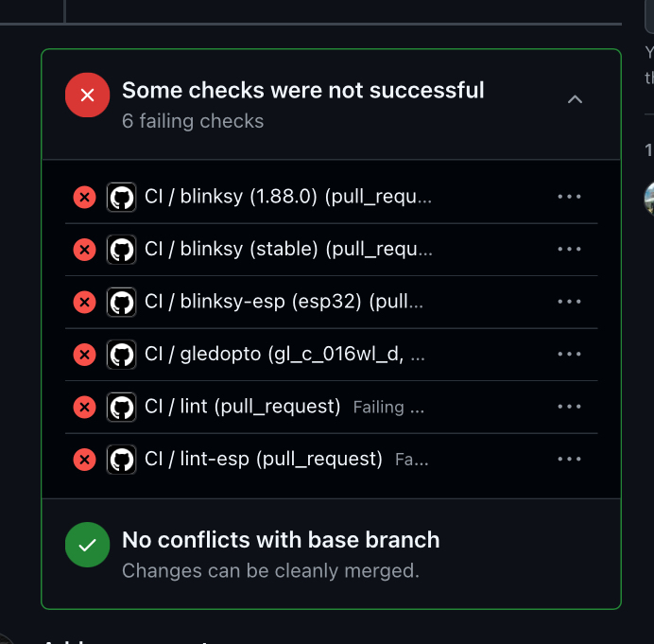
Task: Open options menu for lint-esp check
Action: [569, 460]
